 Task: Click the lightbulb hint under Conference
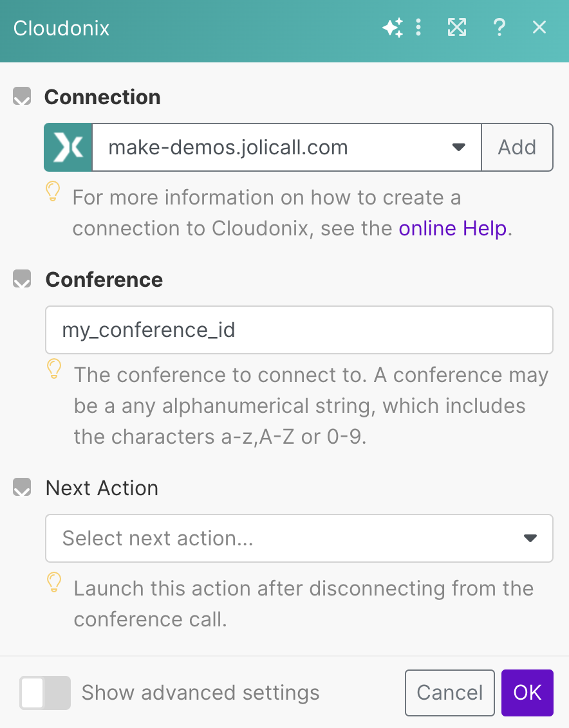[x=54, y=369]
